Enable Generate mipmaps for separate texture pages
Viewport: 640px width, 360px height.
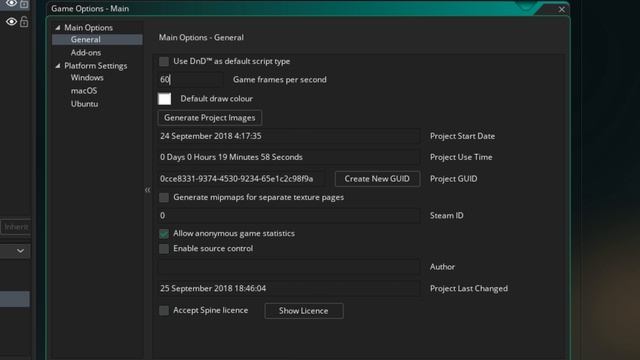164,198
